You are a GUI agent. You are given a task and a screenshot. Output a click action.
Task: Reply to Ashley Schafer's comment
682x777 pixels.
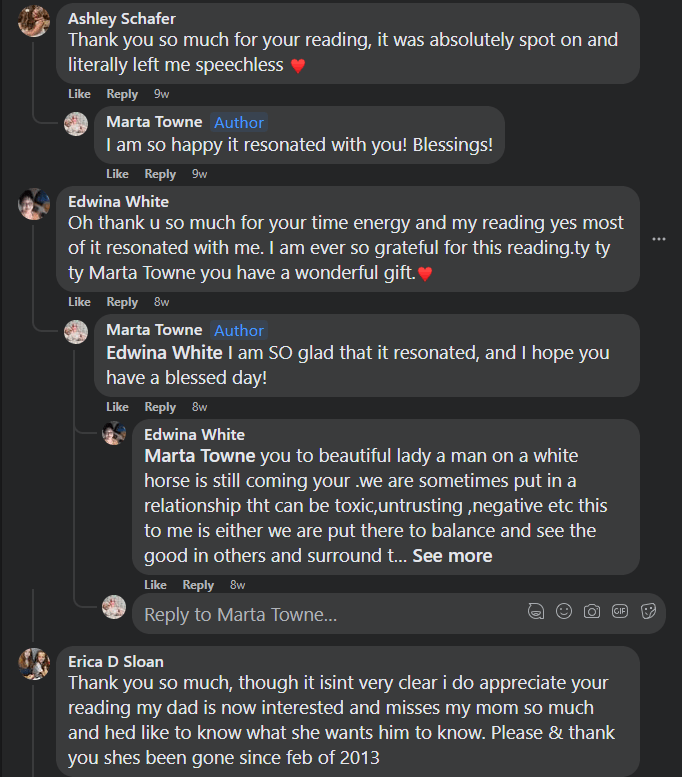point(122,94)
